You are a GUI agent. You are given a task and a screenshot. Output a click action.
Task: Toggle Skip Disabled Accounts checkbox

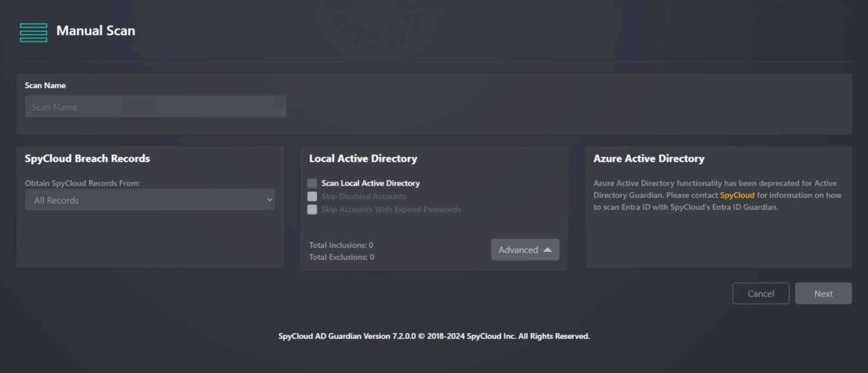pyautogui.click(x=312, y=196)
